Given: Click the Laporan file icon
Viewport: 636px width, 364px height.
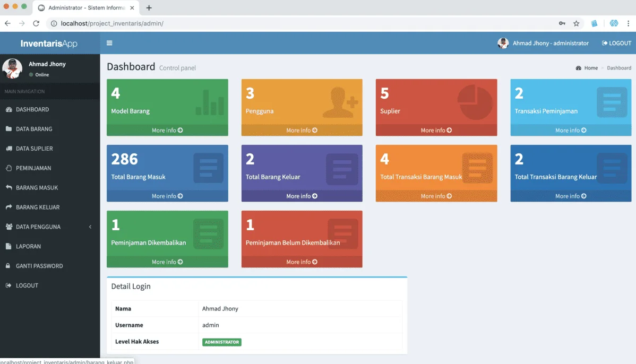Looking at the screenshot, I should point(8,247).
